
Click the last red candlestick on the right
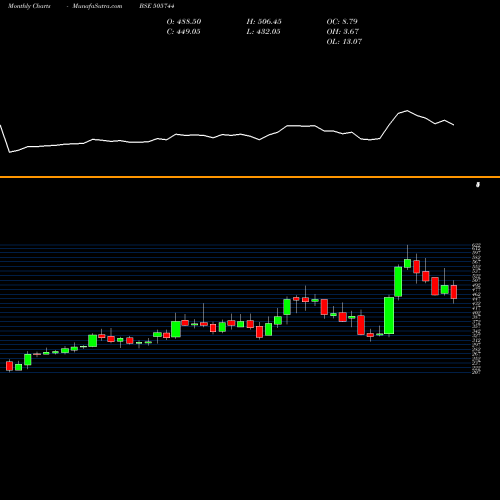pos(454,292)
